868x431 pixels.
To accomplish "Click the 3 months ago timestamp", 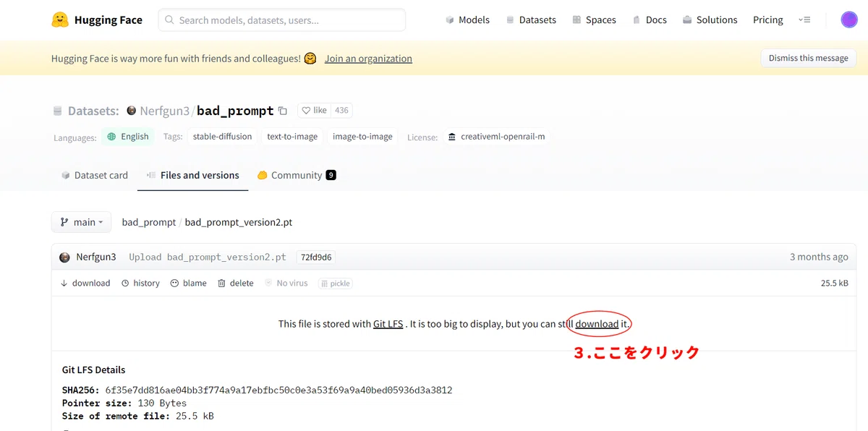I will (819, 257).
